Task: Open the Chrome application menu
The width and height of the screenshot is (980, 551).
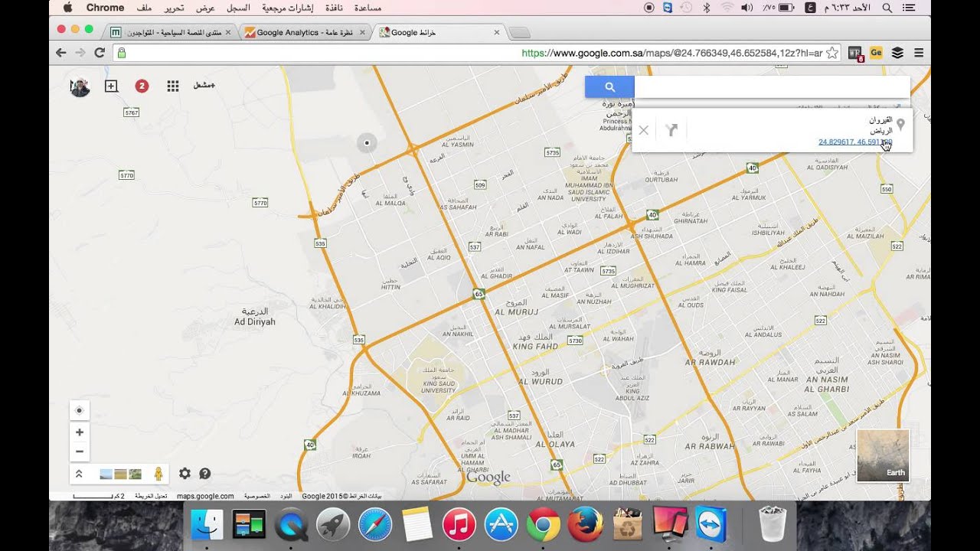Action: (105, 8)
